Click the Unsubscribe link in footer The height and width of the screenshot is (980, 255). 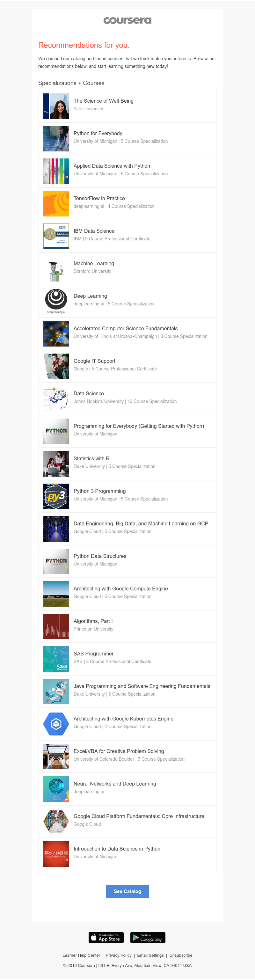point(181,955)
